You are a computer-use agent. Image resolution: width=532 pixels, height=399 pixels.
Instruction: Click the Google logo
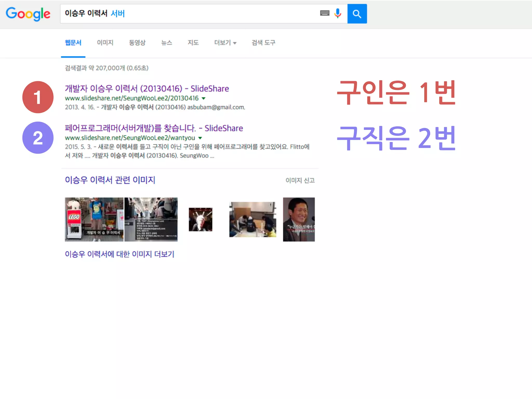pyautogui.click(x=28, y=14)
